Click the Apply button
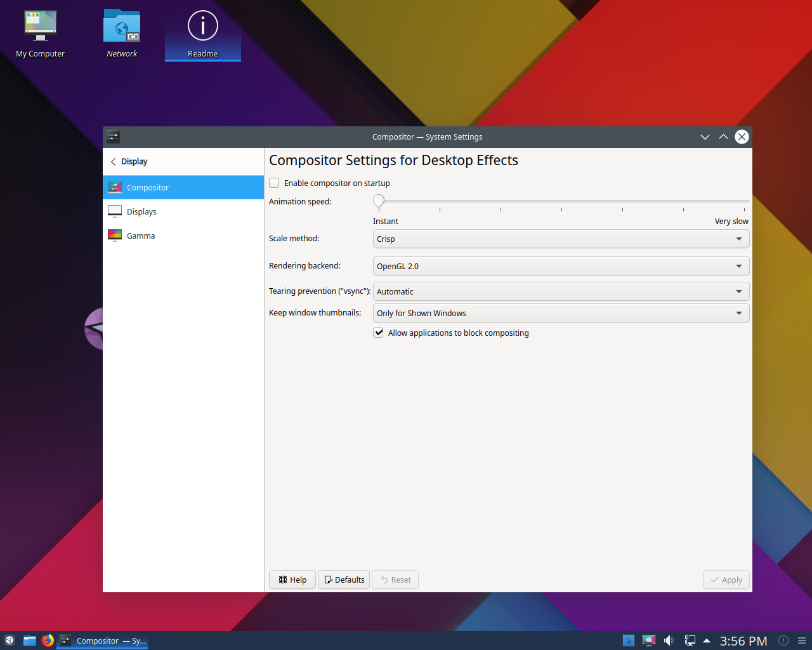Screen dimensions: 812x650 (726, 580)
